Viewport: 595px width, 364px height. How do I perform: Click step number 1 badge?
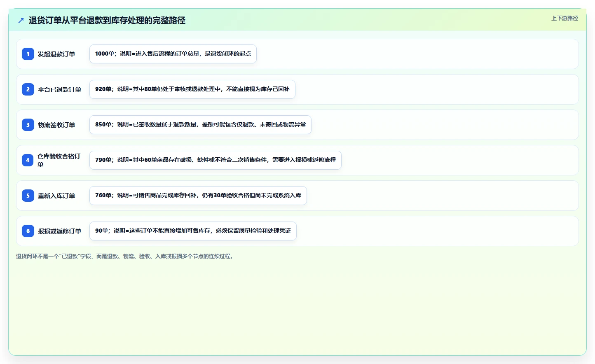[28, 54]
